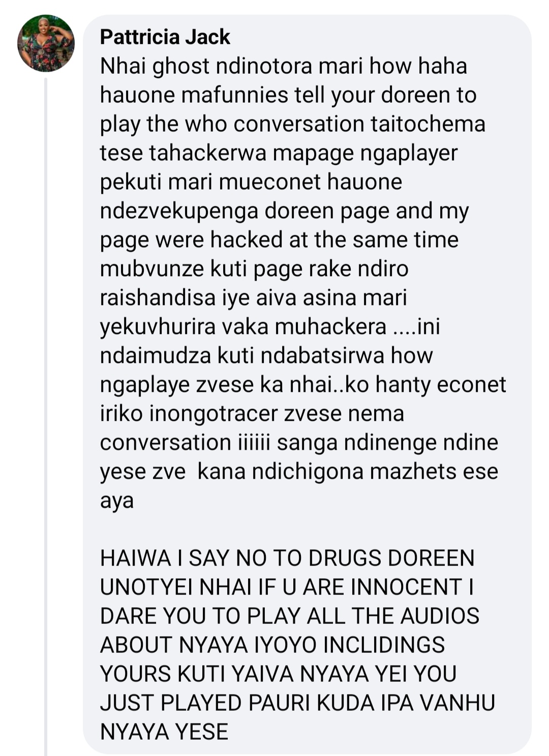Viewport: 549px width, 756px height.
Task: Click the line 'pekuti mari mueconet hauone'
Action: (x=251, y=182)
